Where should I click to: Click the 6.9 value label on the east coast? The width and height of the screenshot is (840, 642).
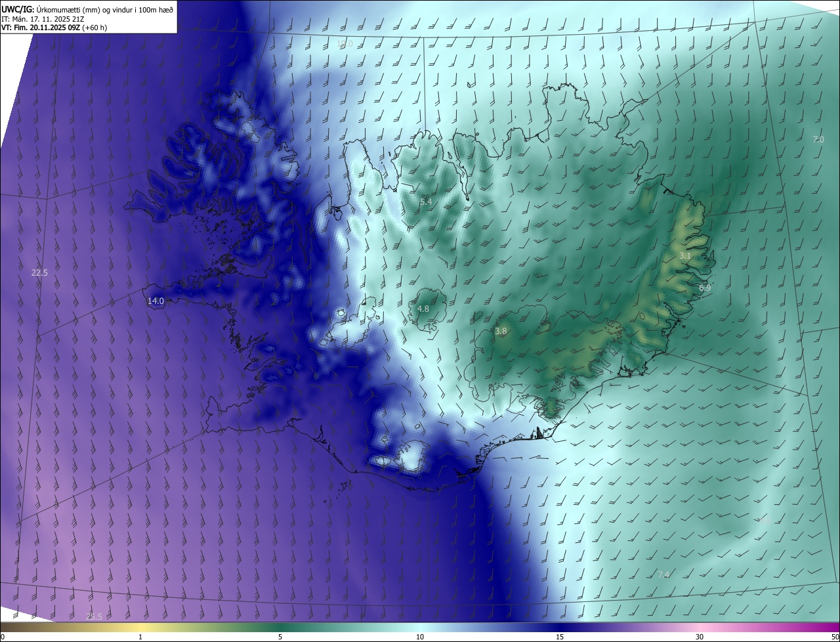705,288
